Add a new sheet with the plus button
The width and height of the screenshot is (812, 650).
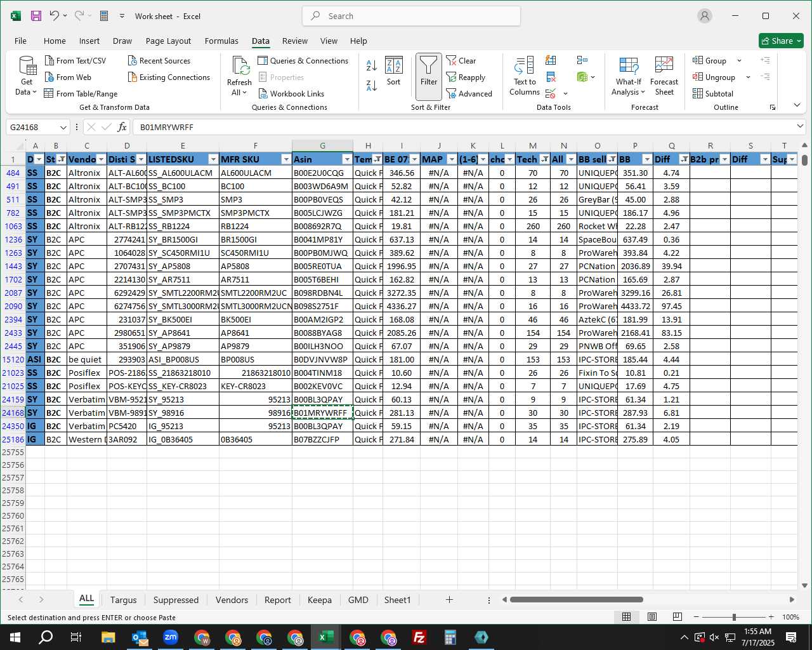click(x=449, y=600)
